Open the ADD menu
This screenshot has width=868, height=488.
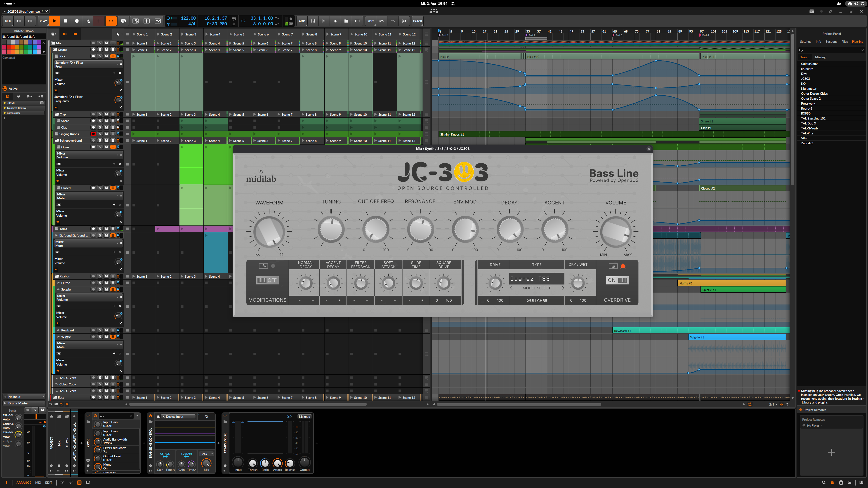[302, 21]
